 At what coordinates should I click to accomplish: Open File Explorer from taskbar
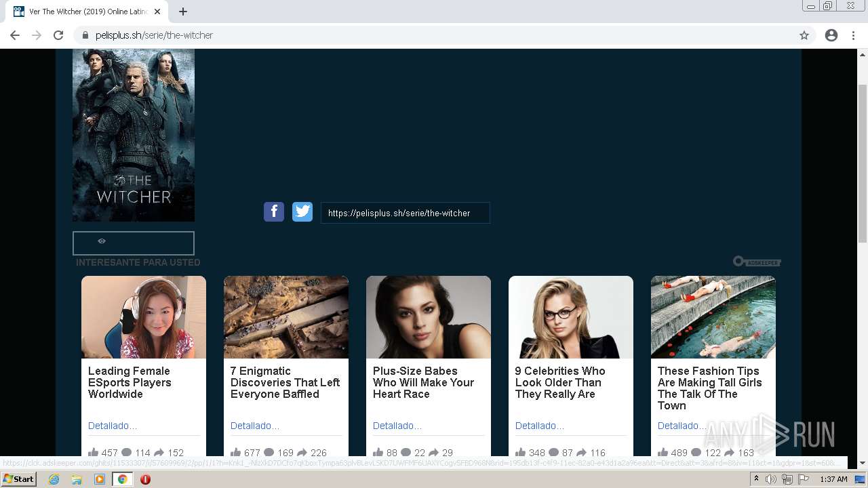[x=77, y=479]
